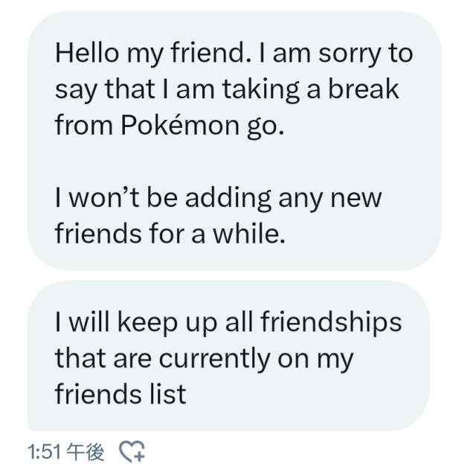Click the word "friendships" in second message
476x471 pixels.
330,322
